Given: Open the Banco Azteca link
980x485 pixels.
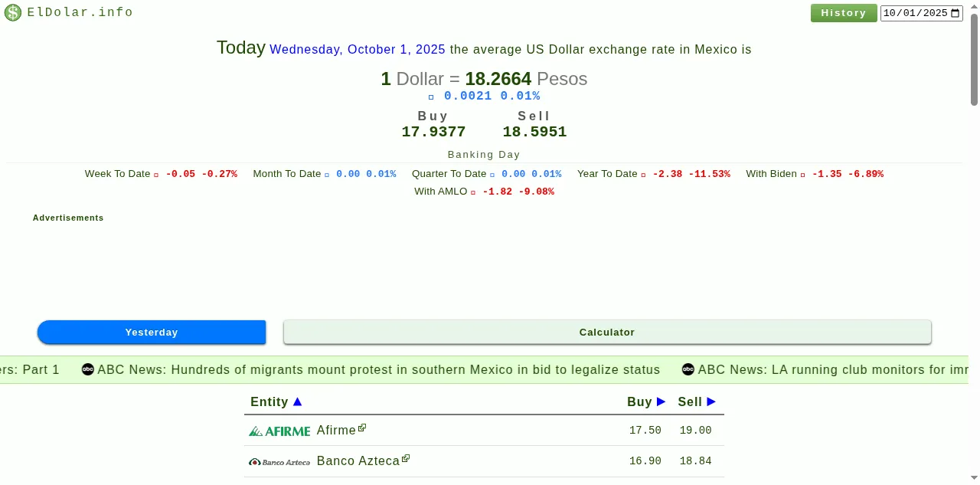Looking at the screenshot, I should [358, 461].
